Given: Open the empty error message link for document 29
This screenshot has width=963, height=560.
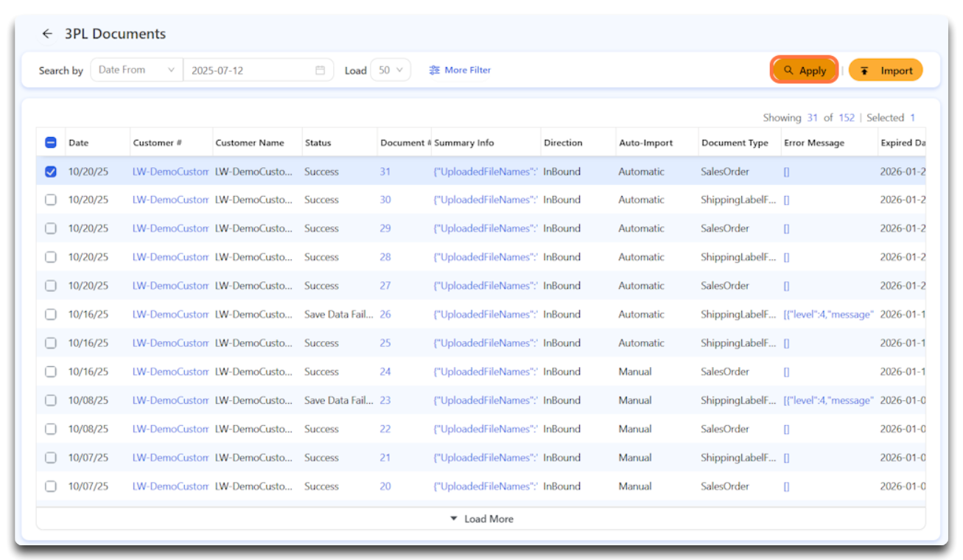Looking at the screenshot, I should [786, 228].
